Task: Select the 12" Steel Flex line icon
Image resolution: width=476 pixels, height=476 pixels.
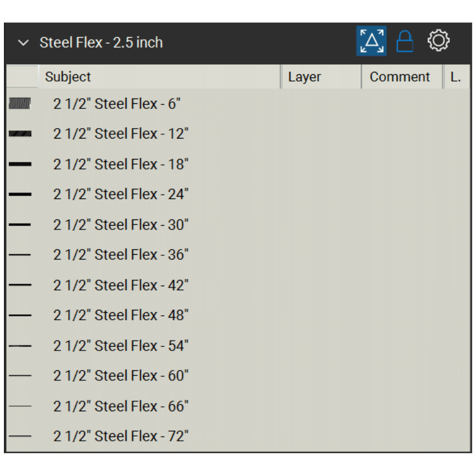Action: (20, 134)
